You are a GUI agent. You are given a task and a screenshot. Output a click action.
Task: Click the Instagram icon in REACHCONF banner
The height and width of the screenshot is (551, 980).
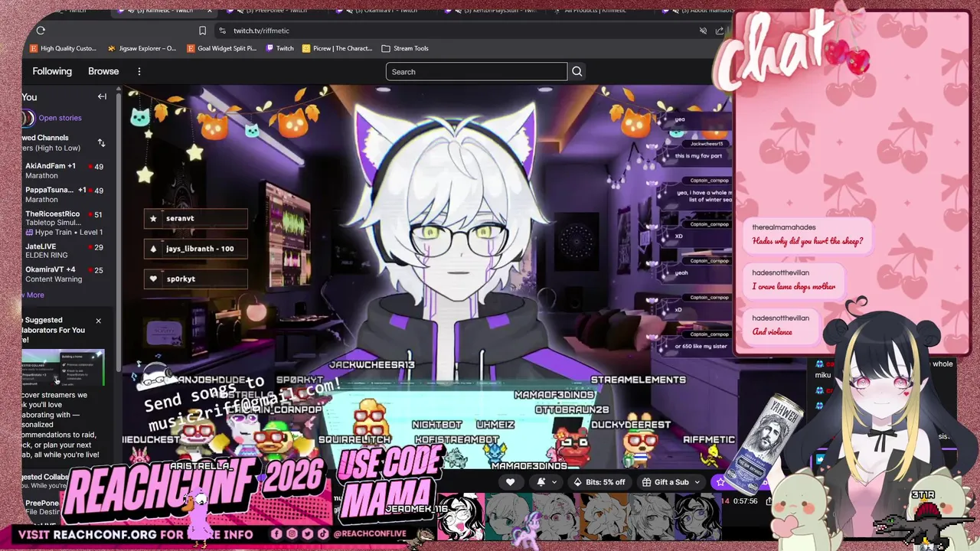click(292, 534)
